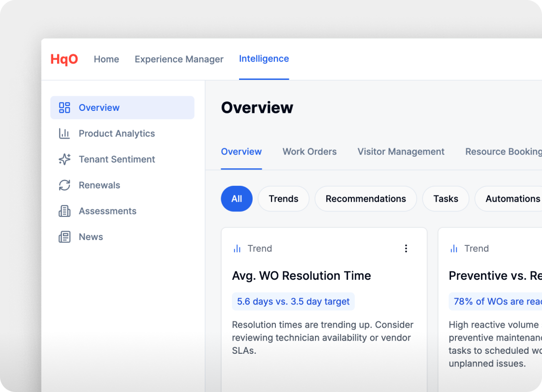Image resolution: width=542 pixels, height=392 pixels.
Task: Open Experience Manager in top navigation
Action: click(179, 59)
